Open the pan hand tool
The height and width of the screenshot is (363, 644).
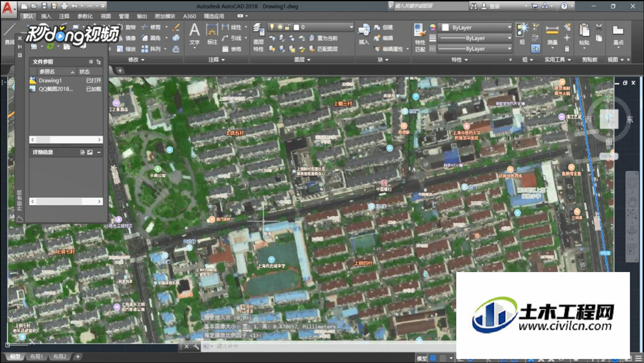[x=632, y=201]
